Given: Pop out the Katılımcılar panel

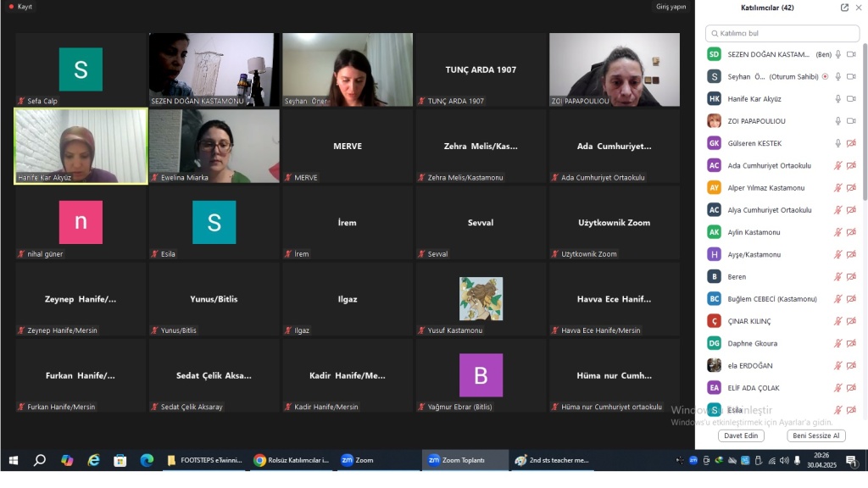Looking at the screenshot, I should pos(844,8).
